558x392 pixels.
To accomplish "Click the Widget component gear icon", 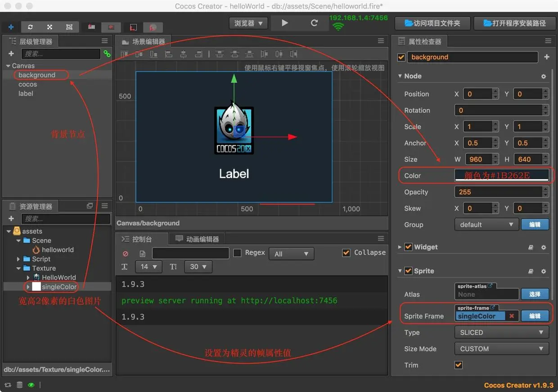I will click(x=544, y=247).
